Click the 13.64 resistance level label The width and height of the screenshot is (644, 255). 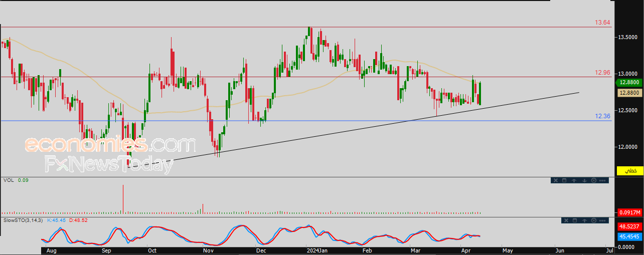click(x=602, y=23)
